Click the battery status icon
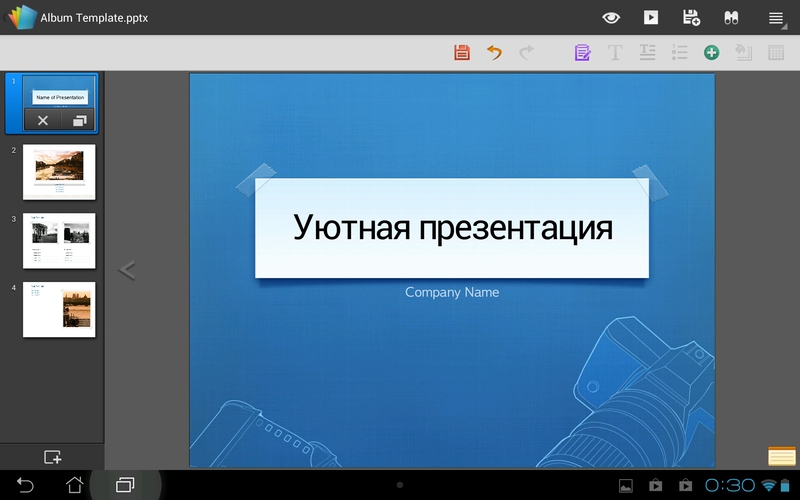The image size is (800, 500). coord(785,485)
